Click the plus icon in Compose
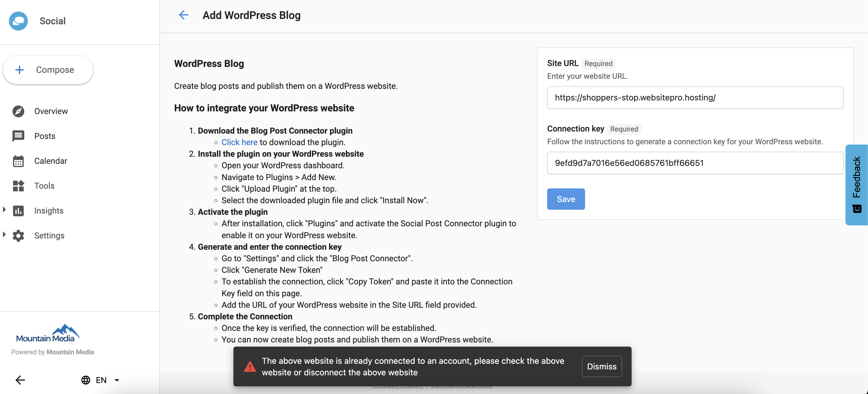 (x=20, y=70)
